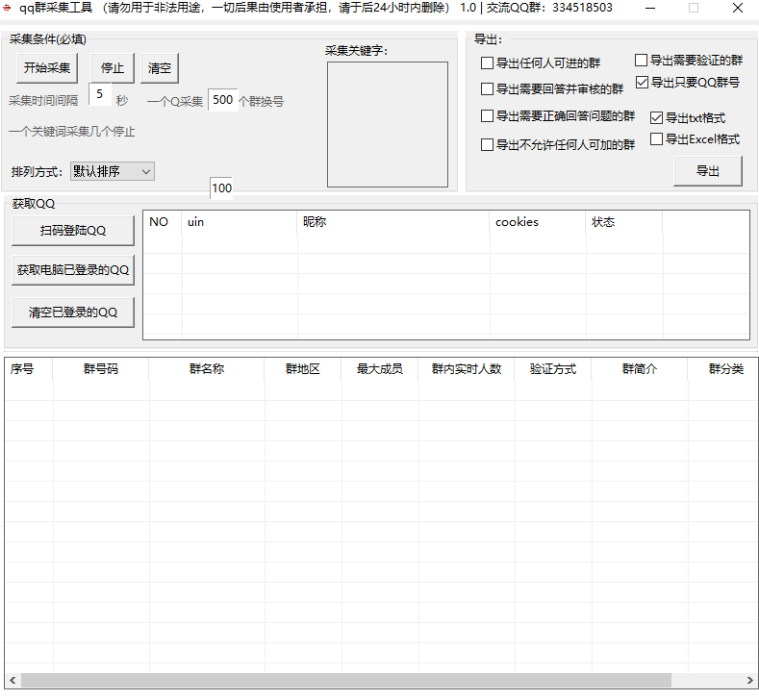Click the 群地区 column header

coord(303,369)
